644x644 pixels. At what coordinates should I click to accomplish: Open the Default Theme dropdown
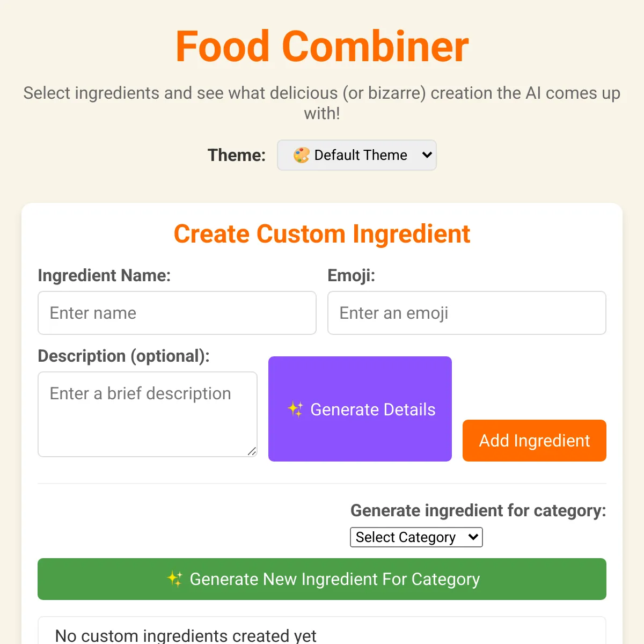click(357, 155)
